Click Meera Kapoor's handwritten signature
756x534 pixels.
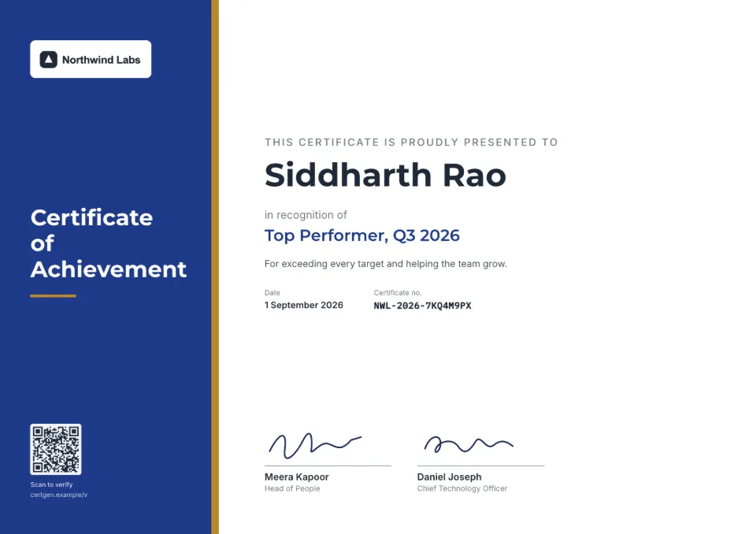click(315, 445)
